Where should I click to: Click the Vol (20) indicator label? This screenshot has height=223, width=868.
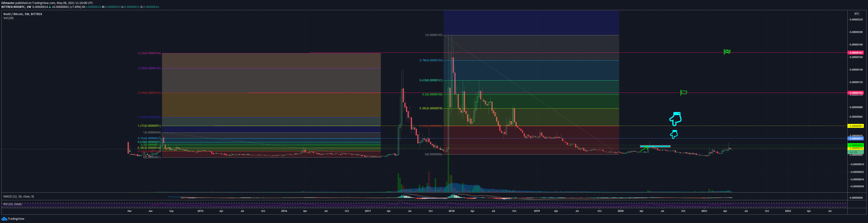tap(8, 18)
